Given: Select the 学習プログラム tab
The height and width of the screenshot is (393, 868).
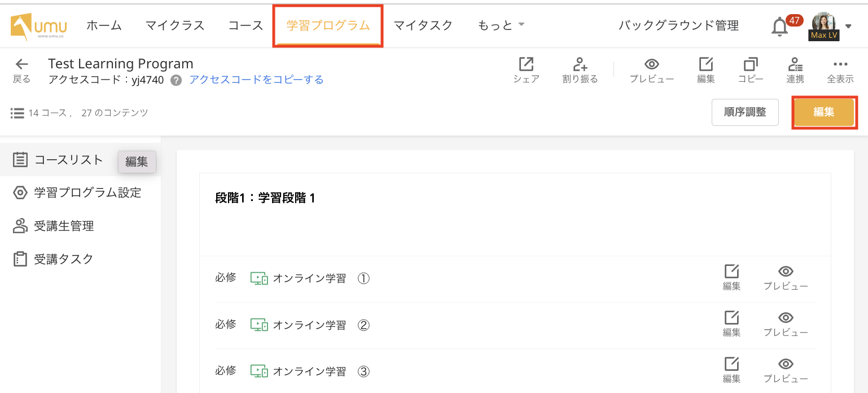Looking at the screenshot, I should click(328, 25).
